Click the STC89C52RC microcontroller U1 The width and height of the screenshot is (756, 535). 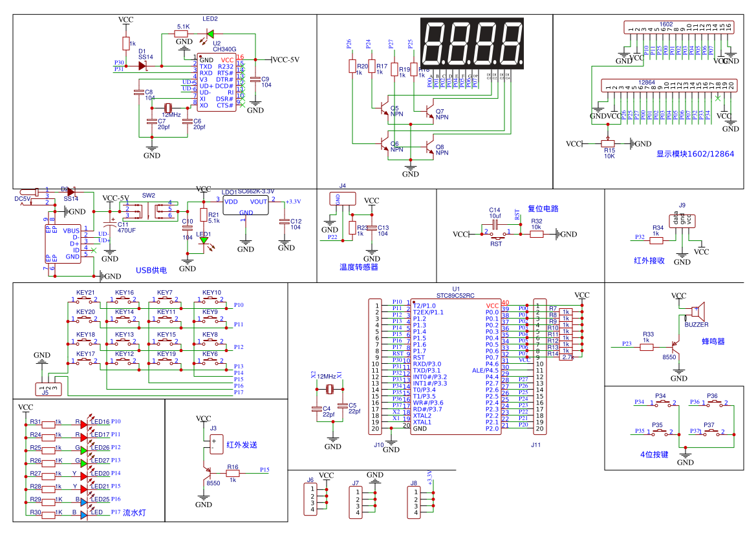pos(456,364)
